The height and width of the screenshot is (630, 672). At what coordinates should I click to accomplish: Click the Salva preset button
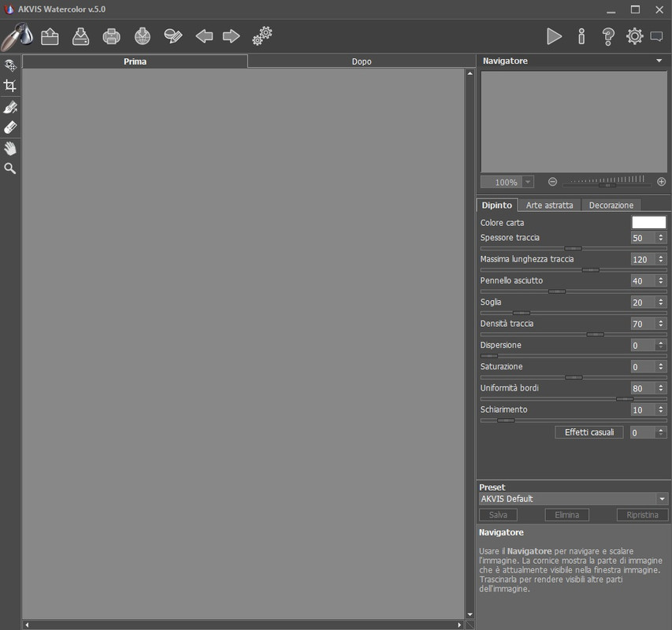pyautogui.click(x=498, y=515)
